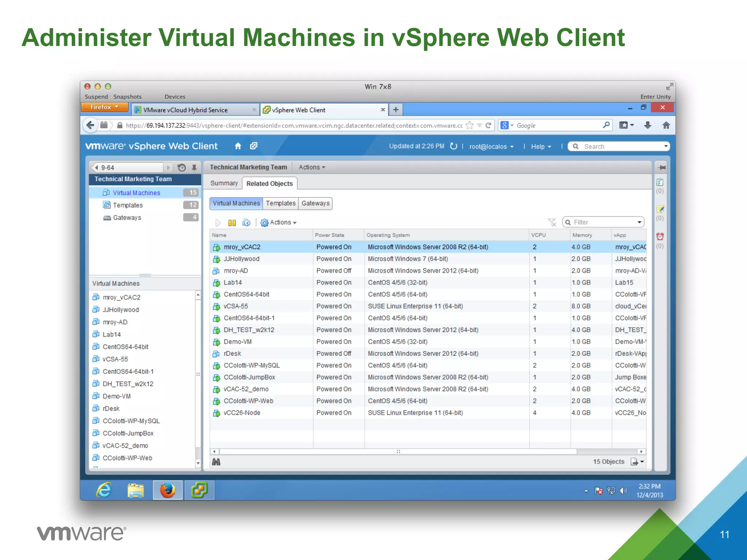Select Gateways in the navigator

coord(145,218)
